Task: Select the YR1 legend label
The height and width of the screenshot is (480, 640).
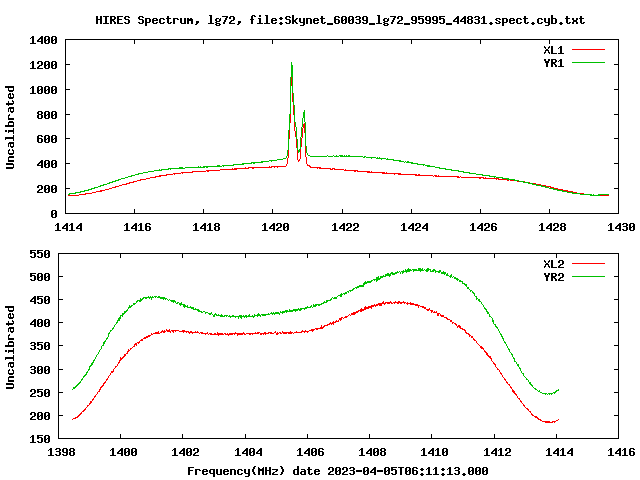Action: (x=553, y=63)
